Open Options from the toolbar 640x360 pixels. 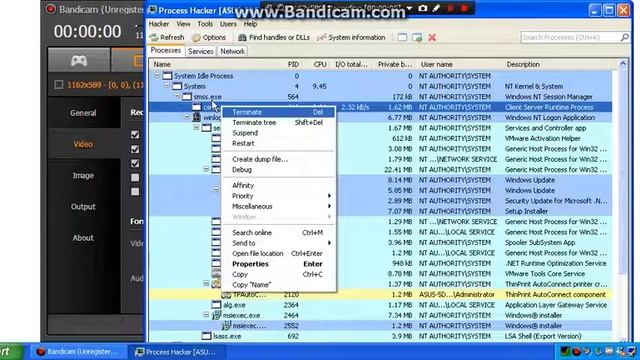point(209,38)
